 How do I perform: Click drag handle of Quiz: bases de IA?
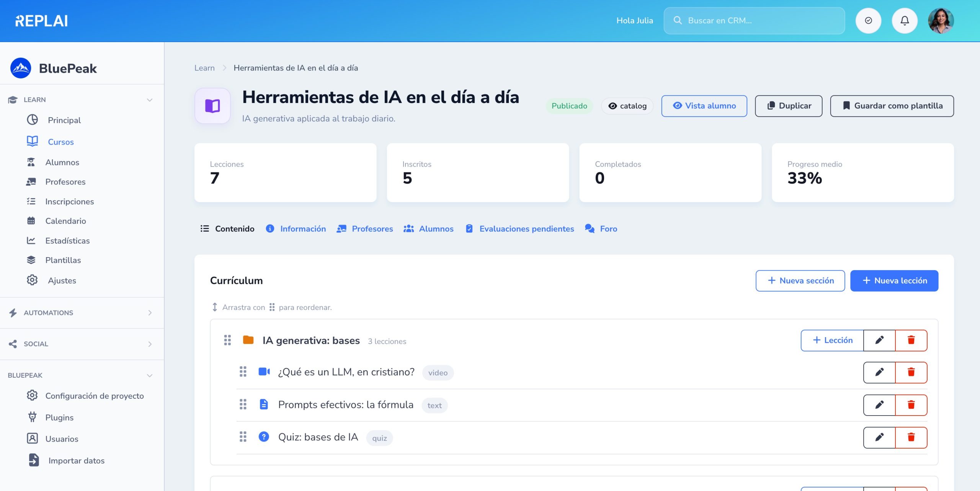pos(243,437)
